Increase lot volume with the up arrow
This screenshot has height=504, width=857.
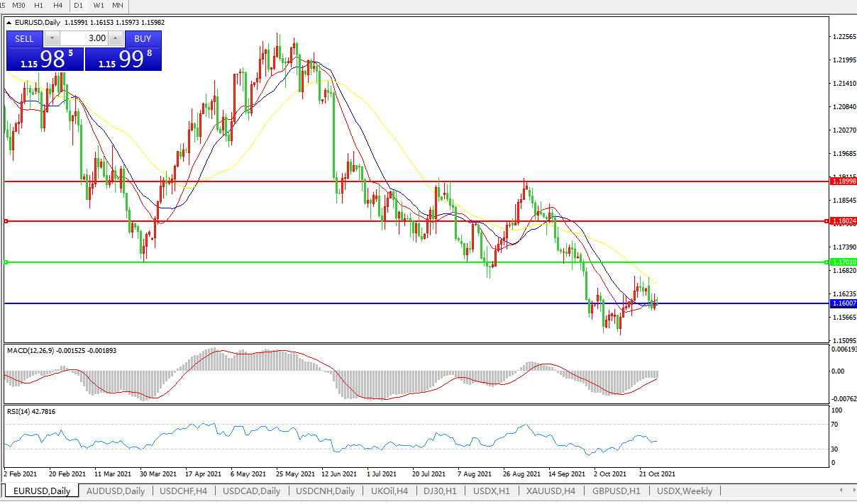(116, 38)
